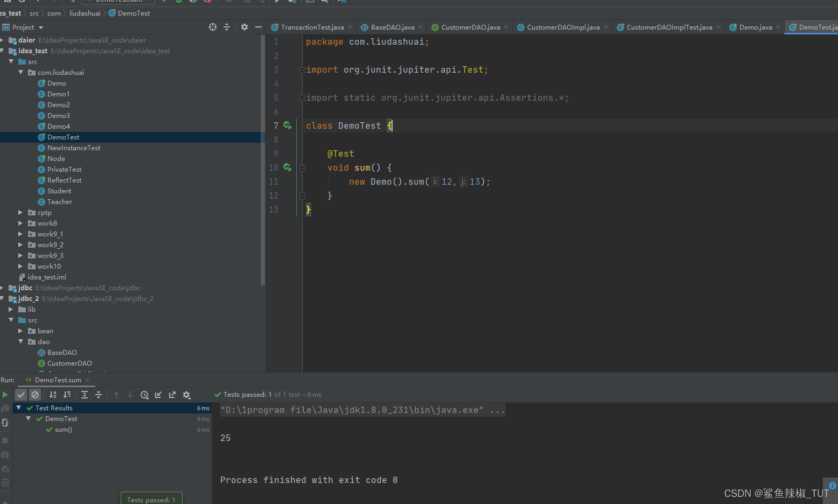Image resolution: width=838 pixels, height=504 pixels.
Task: Go to previous failed test arrow
Action: point(116,395)
